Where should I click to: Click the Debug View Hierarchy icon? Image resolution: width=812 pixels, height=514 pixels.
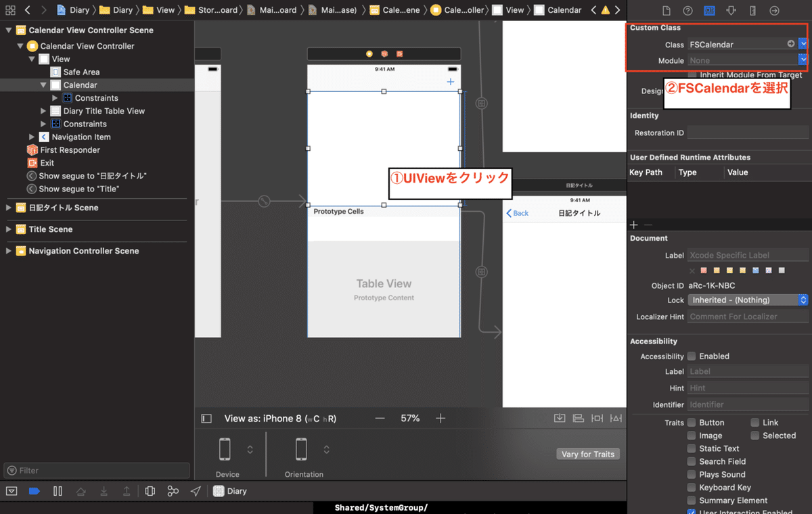tap(150, 491)
